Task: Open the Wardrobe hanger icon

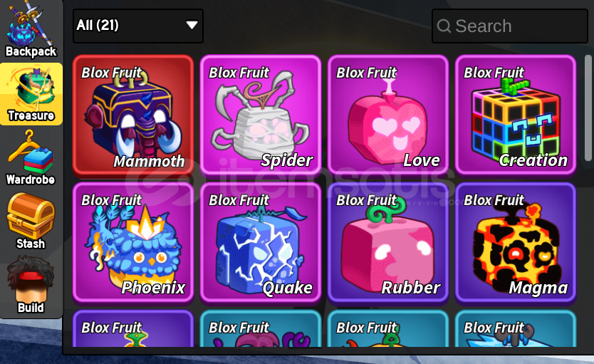Action: pos(31,157)
